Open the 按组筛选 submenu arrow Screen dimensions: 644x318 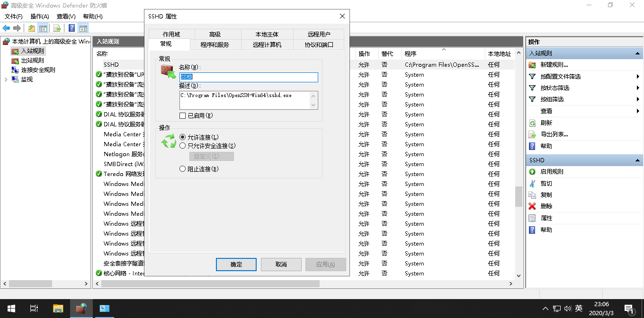pyautogui.click(x=638, y=99)
